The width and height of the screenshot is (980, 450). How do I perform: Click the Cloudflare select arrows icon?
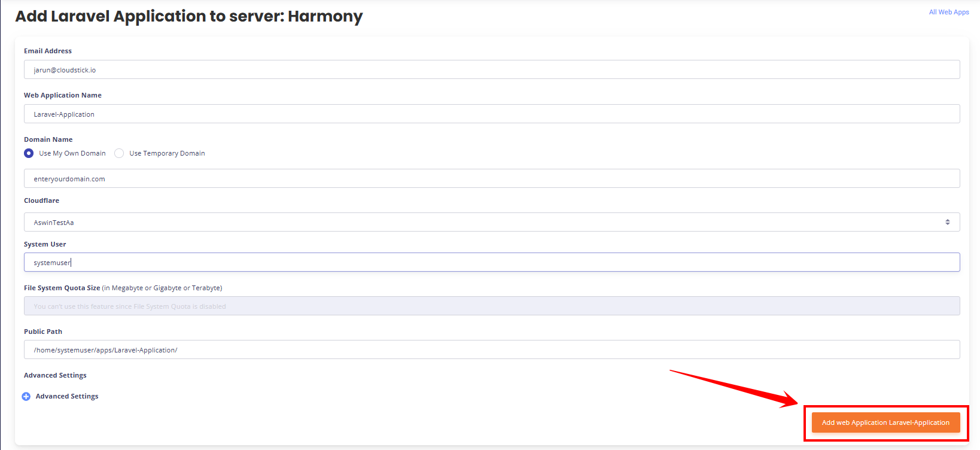click(947, 222)
